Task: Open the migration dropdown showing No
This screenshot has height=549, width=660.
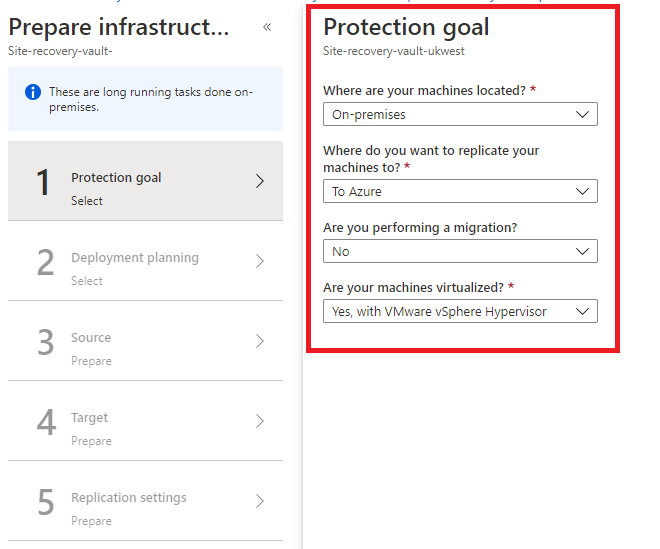Action: 460,251
